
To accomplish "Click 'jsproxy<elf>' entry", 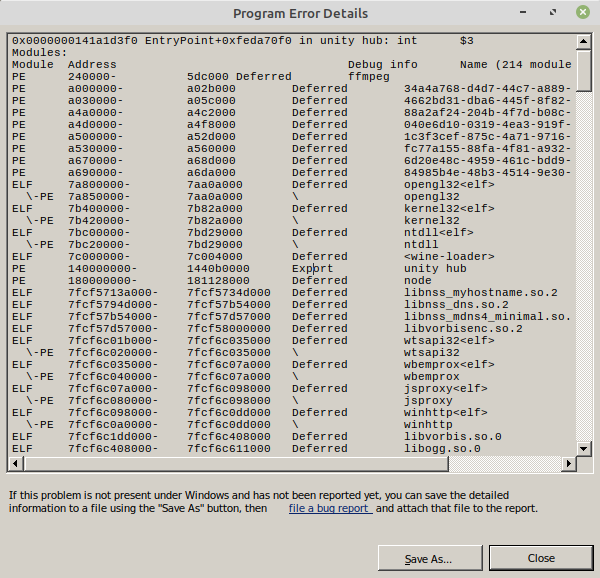I will [x=446, y=389].
